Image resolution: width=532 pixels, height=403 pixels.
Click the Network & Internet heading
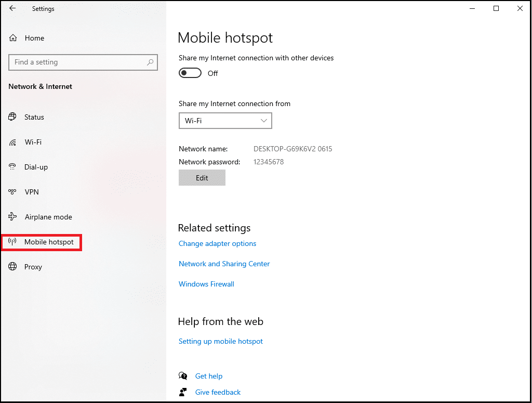click(40, 86)
